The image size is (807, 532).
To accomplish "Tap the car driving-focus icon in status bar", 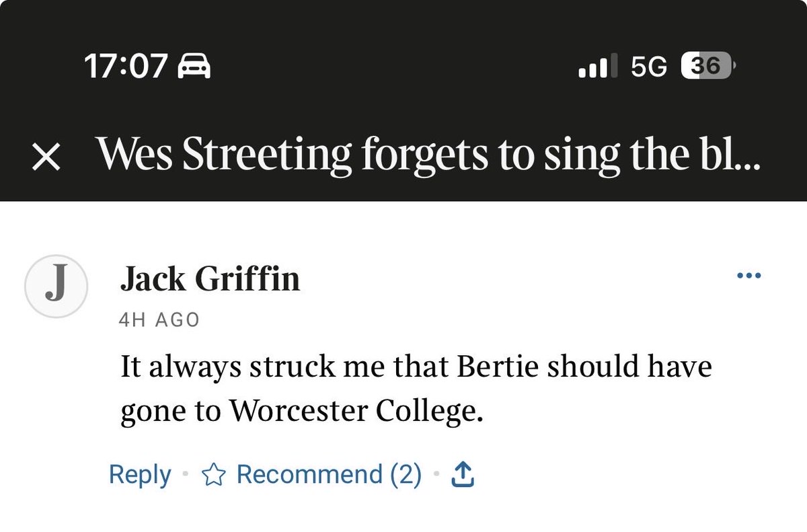I will [x=194, y=66].
